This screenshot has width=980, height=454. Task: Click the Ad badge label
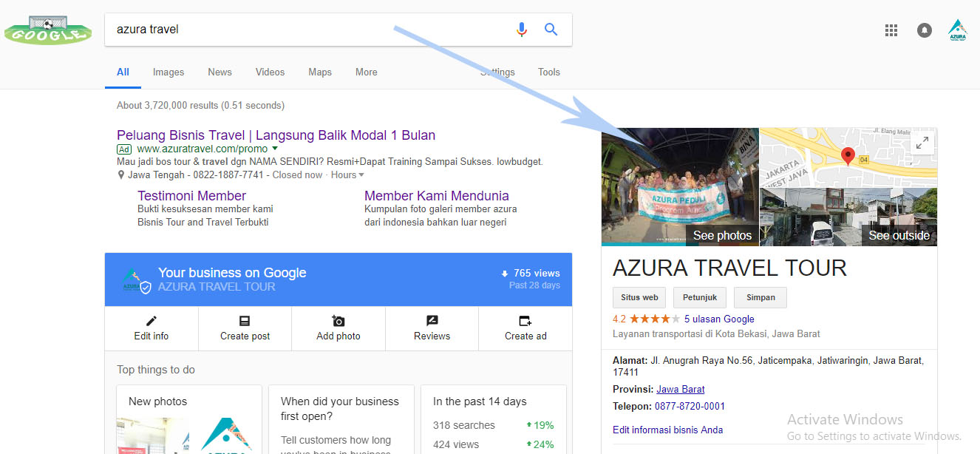click(x=124, y=149)
